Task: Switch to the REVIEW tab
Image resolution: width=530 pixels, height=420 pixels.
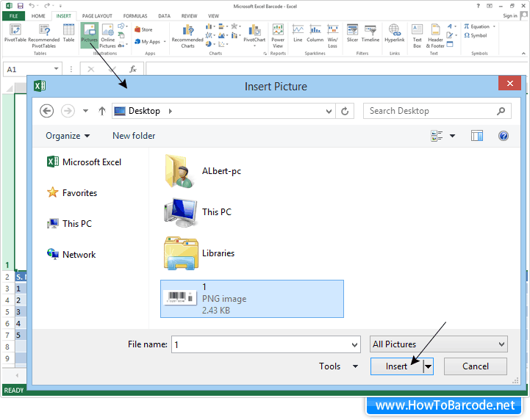Action: tap(189, 16)
